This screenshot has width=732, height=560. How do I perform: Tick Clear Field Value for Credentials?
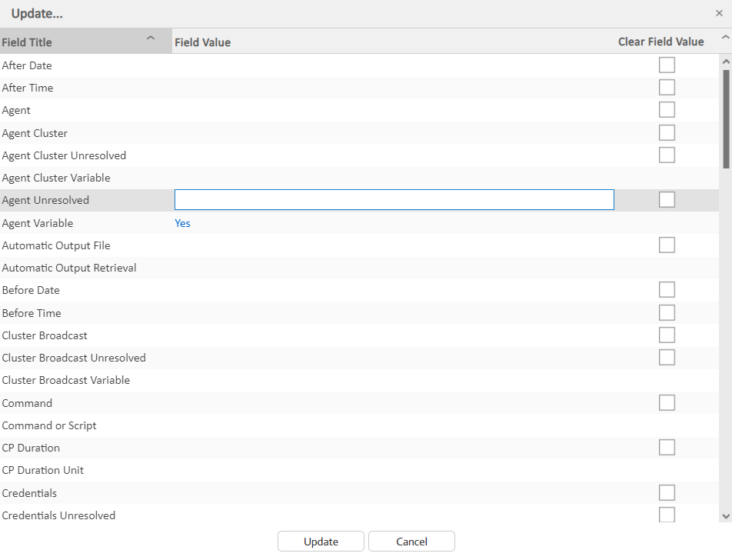point(667,493)
